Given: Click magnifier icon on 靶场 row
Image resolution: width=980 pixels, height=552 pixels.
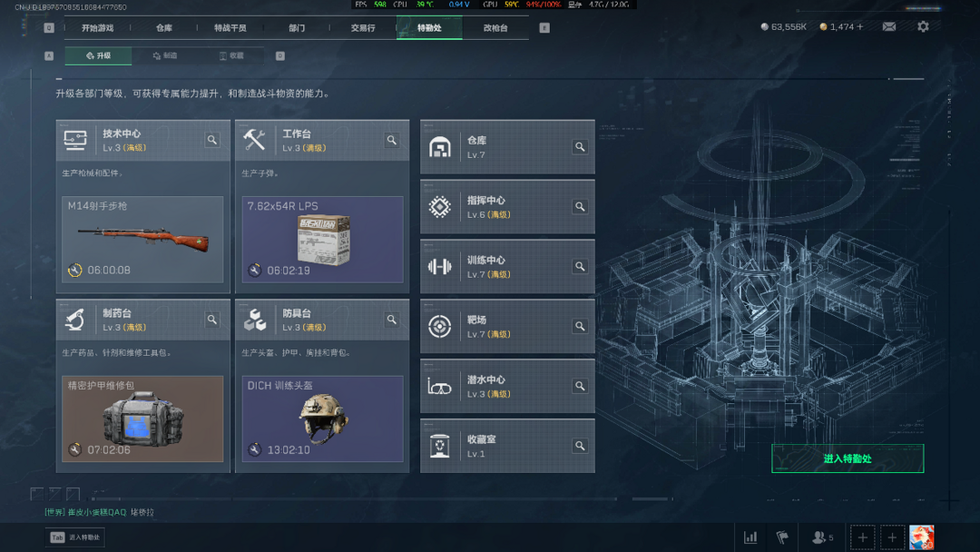Looking at the screenshot, I should click(x=580, y=326).
